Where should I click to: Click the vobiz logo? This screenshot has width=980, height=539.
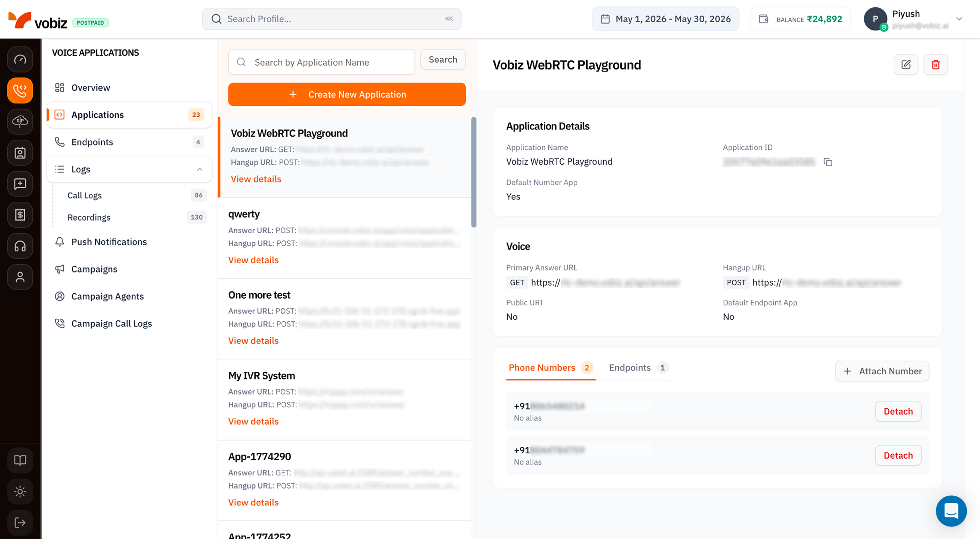coord(38,21)
